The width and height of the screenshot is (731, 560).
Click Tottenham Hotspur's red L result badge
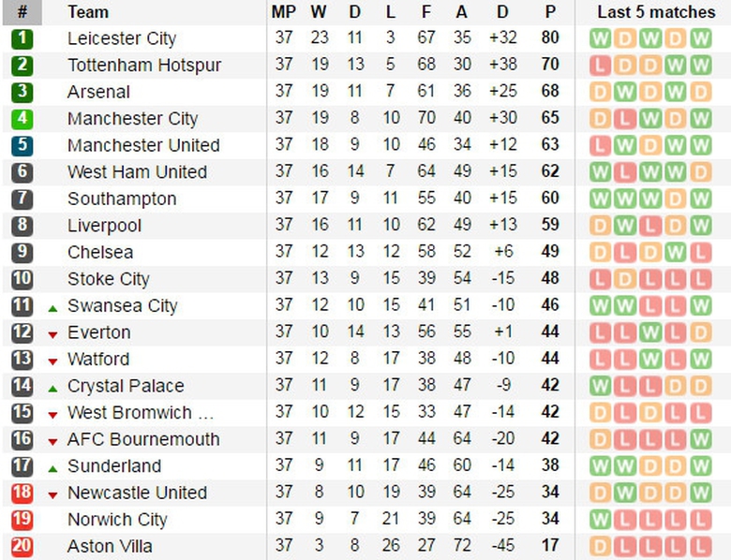pyautogui.click(x=600, y=66)
